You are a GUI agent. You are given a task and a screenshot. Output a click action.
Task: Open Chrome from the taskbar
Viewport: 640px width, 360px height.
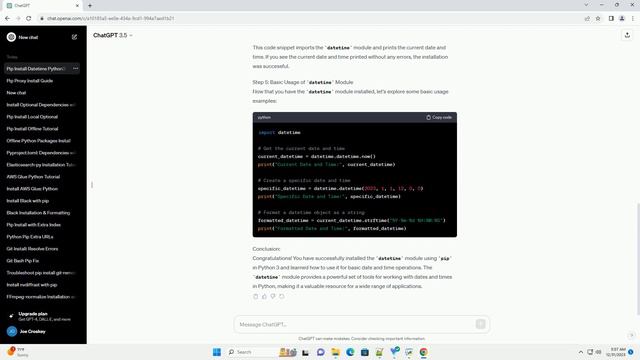[424, 352]
